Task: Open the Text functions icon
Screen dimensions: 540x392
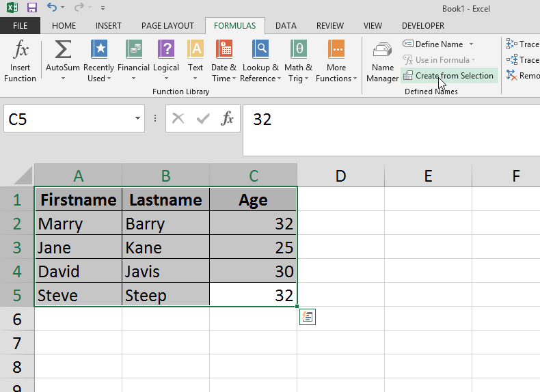Action: [195, 51]
